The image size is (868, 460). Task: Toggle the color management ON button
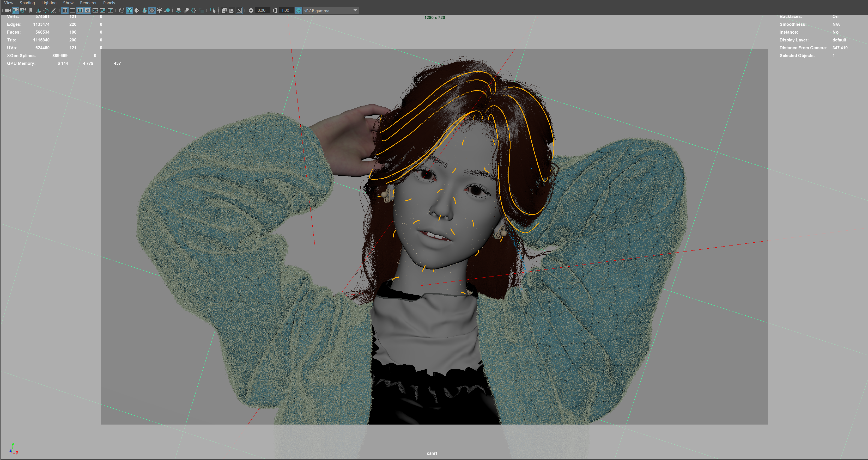pos(299,10)
